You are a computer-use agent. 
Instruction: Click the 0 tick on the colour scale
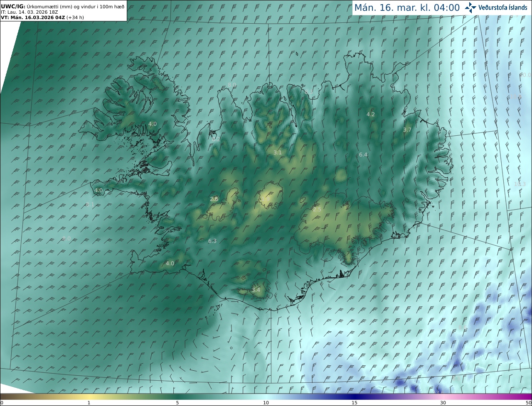pos(2,403)
